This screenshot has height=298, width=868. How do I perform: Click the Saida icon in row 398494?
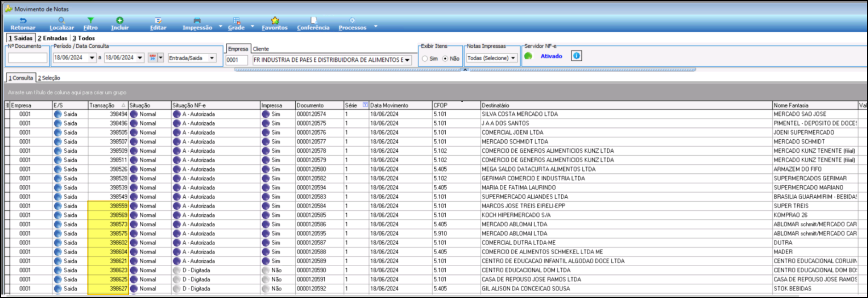click(57, 114)
